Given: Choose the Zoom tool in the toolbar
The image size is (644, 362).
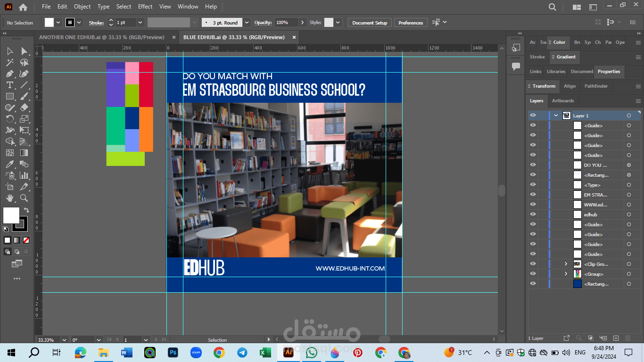Looking at the screenshot, I should [x=24, y=198].
